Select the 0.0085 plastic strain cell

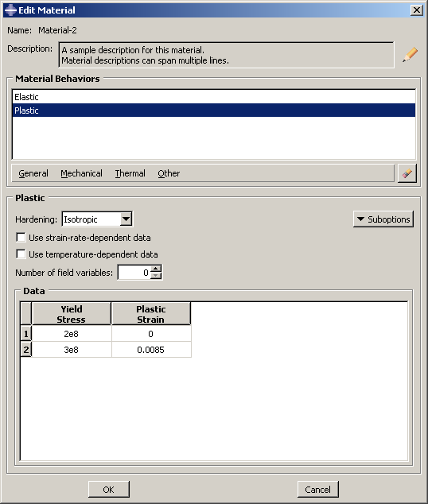151,350
